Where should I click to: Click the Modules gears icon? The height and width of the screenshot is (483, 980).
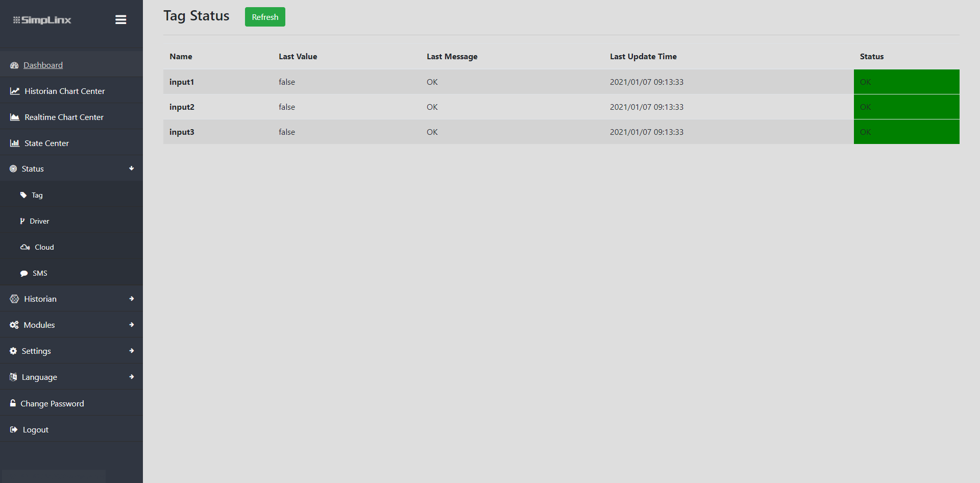(x=14, y=325)
